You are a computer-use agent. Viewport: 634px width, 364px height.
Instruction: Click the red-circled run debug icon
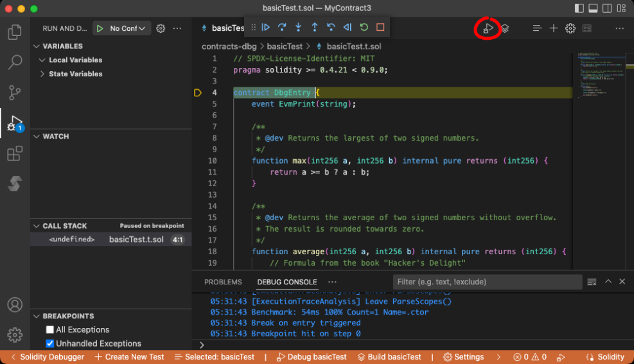[x=488, y=28]
